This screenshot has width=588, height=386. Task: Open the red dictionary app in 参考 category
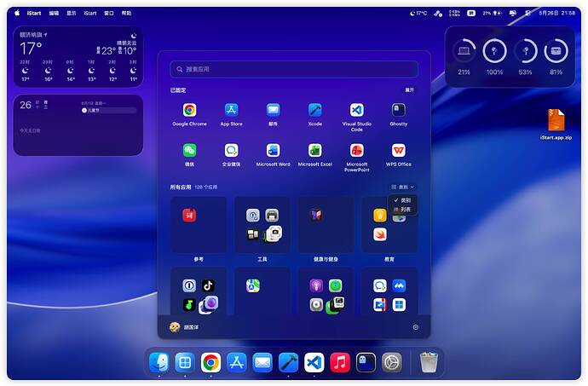(x=189, y=216)
